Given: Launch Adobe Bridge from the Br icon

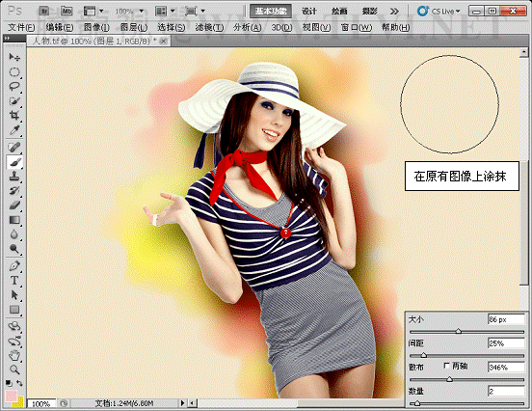Looking at the screenshot, I should 44,12.
